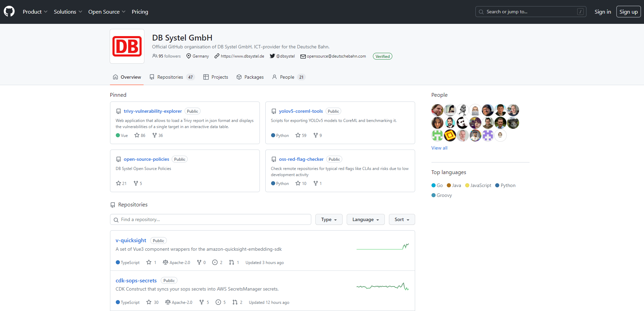Click star icon on v-quicksight repository
The image size is (644, 311).
149,262
